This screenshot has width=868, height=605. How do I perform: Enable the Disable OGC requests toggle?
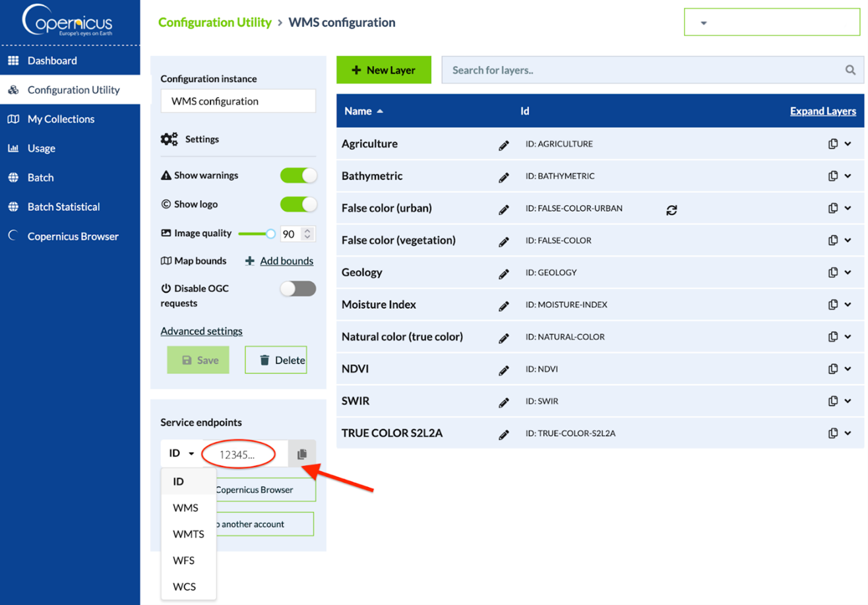click(x=298, y=289)
